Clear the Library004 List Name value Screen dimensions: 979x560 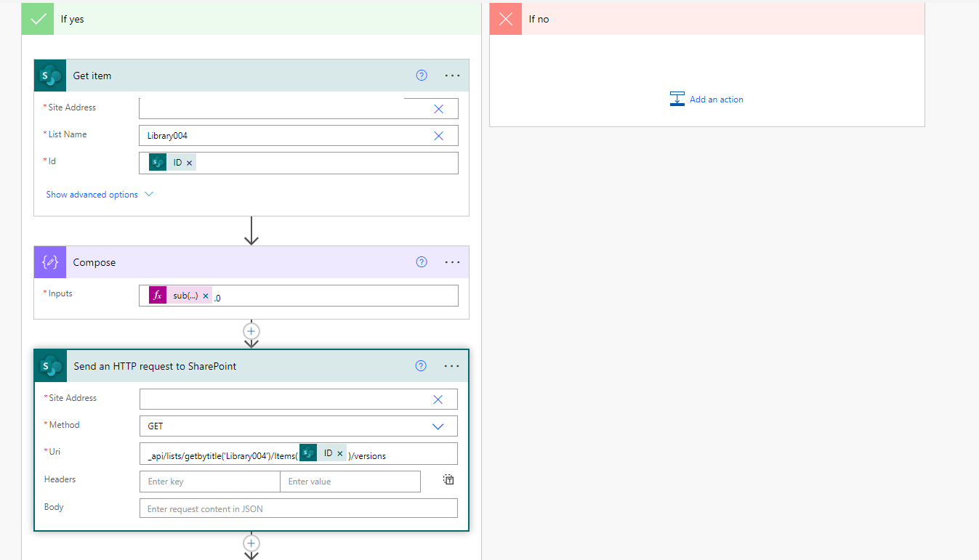(438, 136)
